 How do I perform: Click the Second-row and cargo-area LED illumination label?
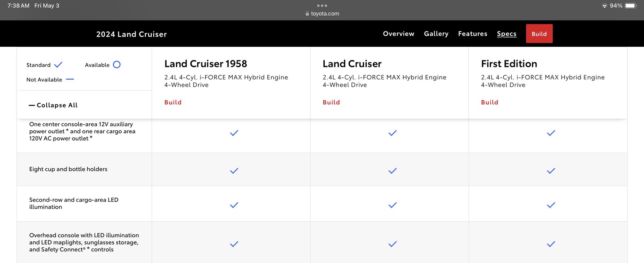click(x=74, y=203)
